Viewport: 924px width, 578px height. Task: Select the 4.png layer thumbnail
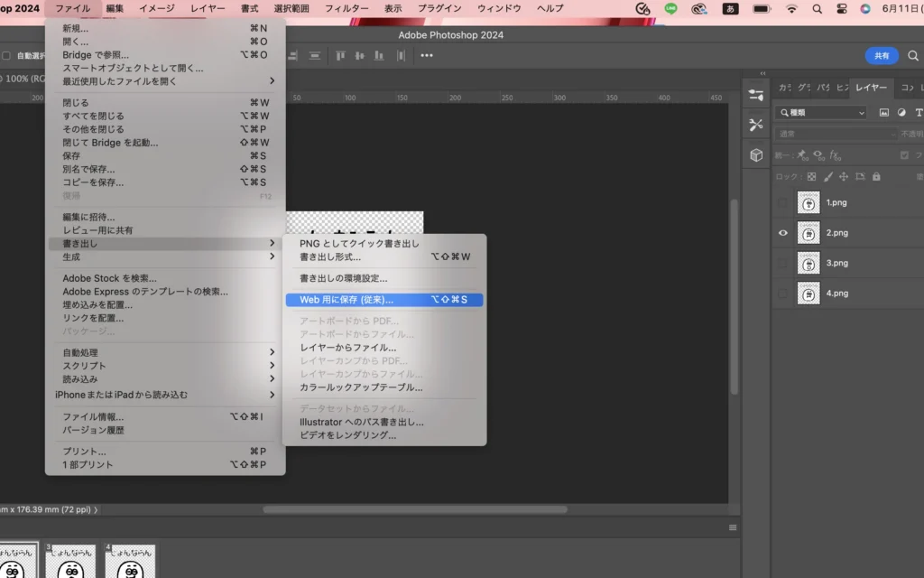808,294
